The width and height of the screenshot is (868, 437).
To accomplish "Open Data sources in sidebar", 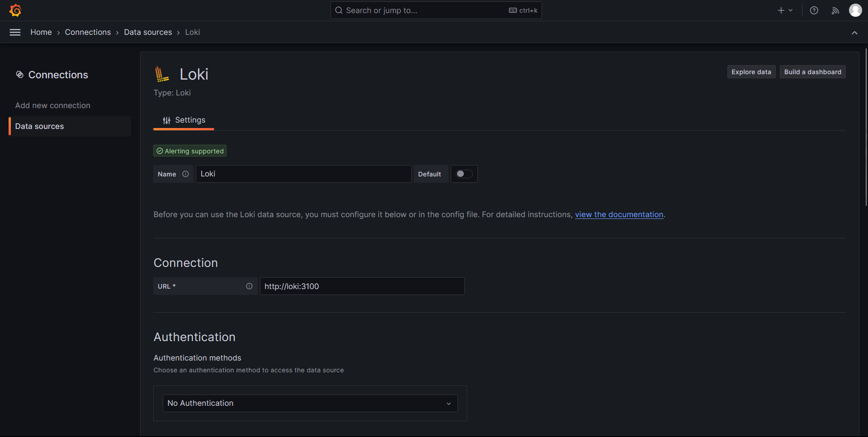I will click(x=40, y=126).
